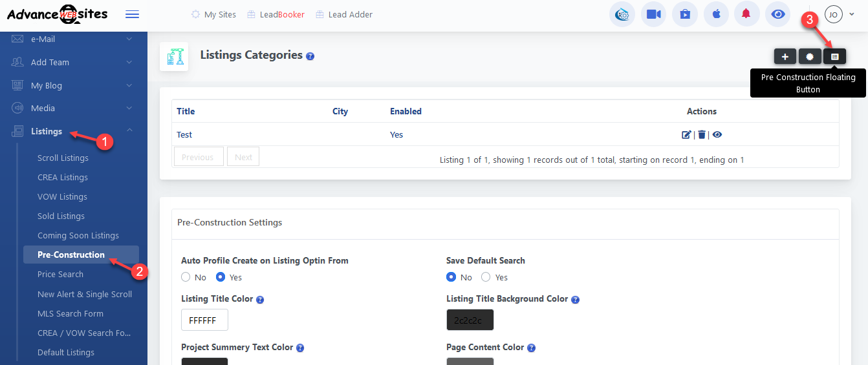Image resolution: width=868 pixels, height=365 pixels.
Task: Delete the Test category using trash icon
Action: [x=702, y=134]
